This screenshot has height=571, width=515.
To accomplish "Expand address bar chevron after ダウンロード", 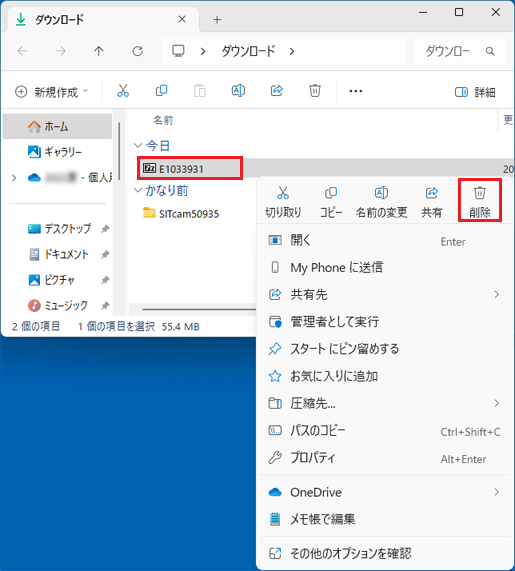I will (x=291, y=51).
